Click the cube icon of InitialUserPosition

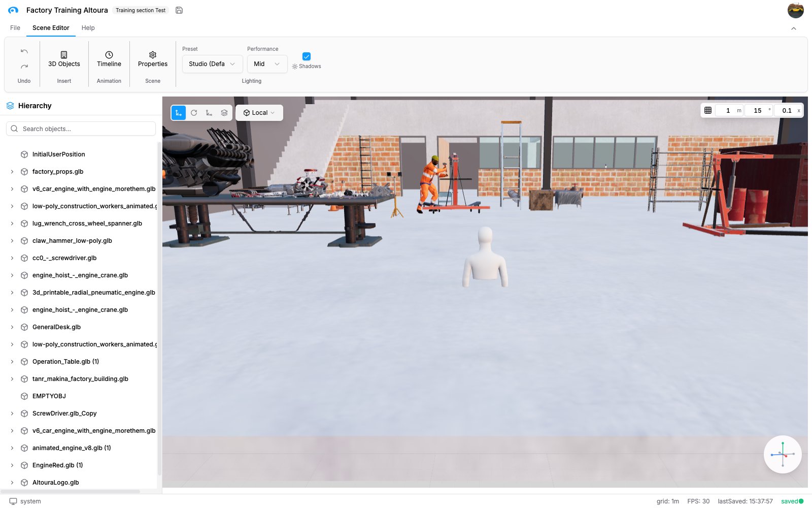(24, 154)
